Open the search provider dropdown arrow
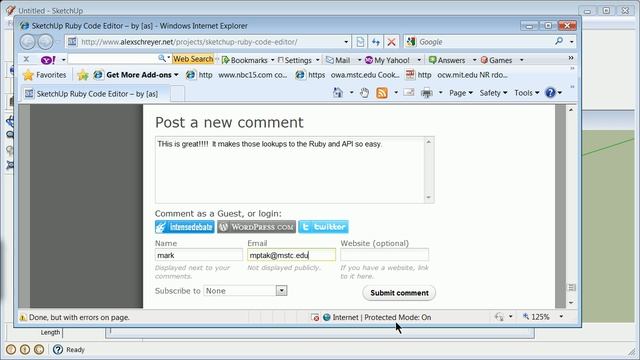 [571, 42]
